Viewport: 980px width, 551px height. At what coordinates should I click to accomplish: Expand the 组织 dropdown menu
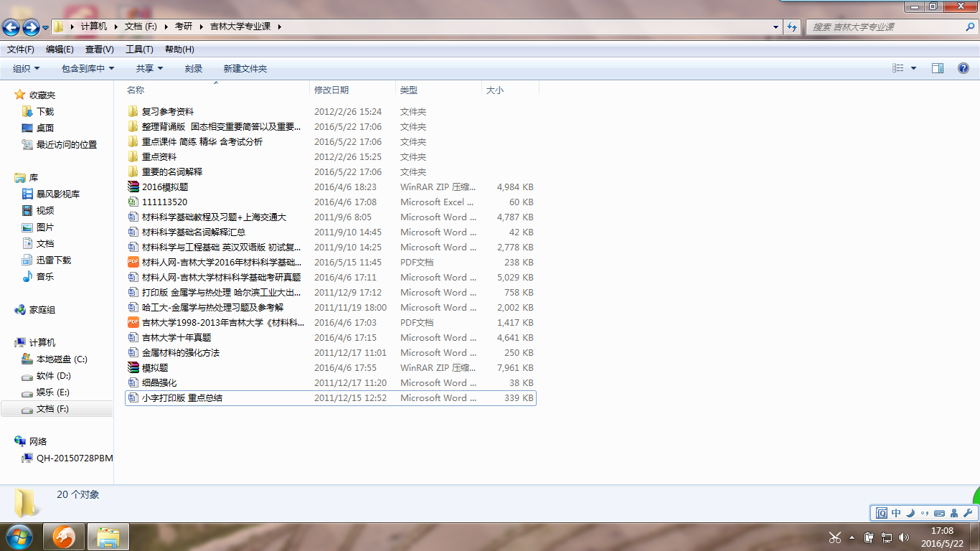coord(27,68)
